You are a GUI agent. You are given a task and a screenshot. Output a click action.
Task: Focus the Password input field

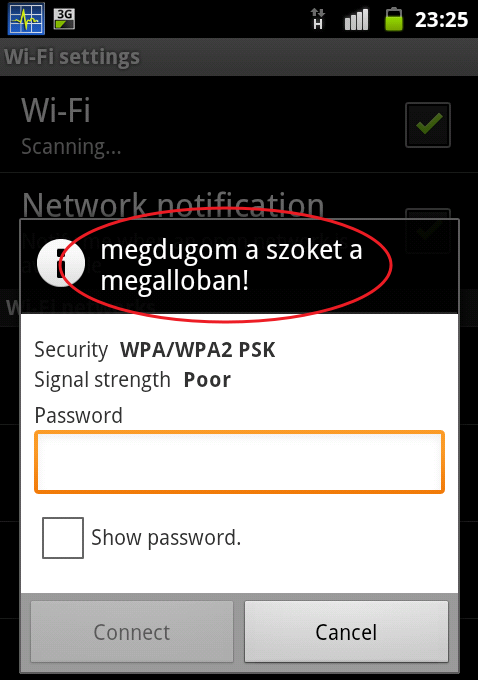[239, 462]
